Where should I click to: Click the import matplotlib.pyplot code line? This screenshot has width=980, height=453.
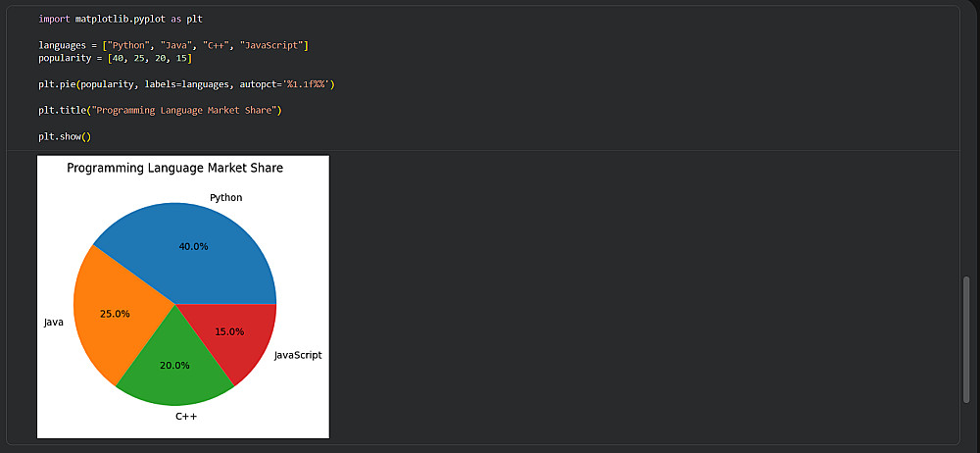coord(121,20)
